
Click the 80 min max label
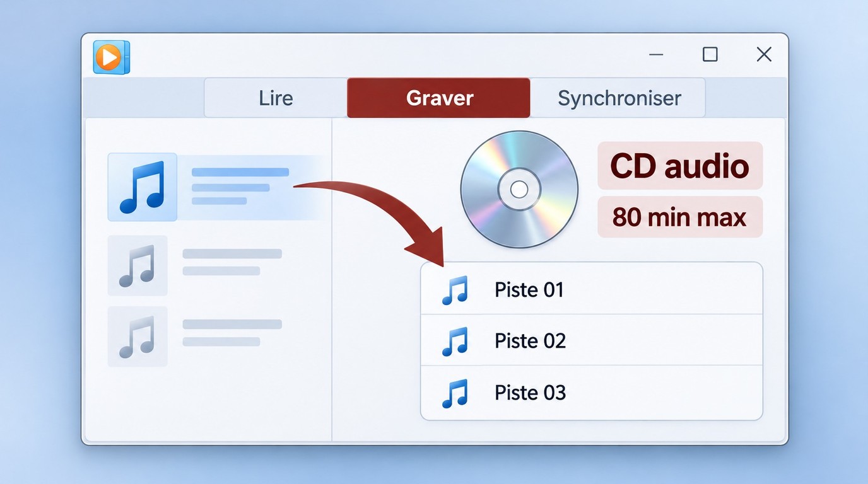[x=680, y=217]
